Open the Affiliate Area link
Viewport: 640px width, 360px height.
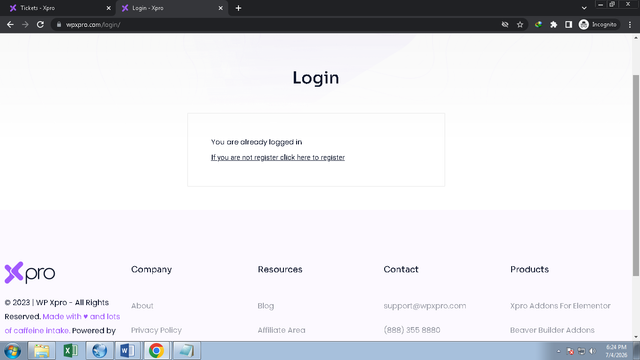(281, 330)
